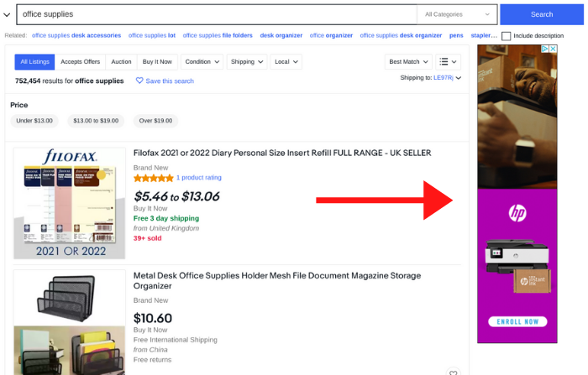This screenshot has width=588, height=375.
Task: Open related search office supplies file folders
Action: (x=218, y=35)
